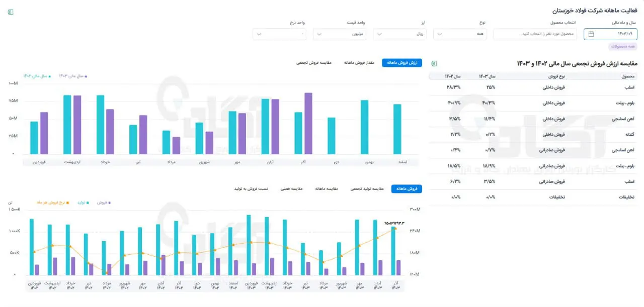This screenshot has height=307, width=644.
Task: Click the purple آذر bar in top chart
Action: [308, 124]
